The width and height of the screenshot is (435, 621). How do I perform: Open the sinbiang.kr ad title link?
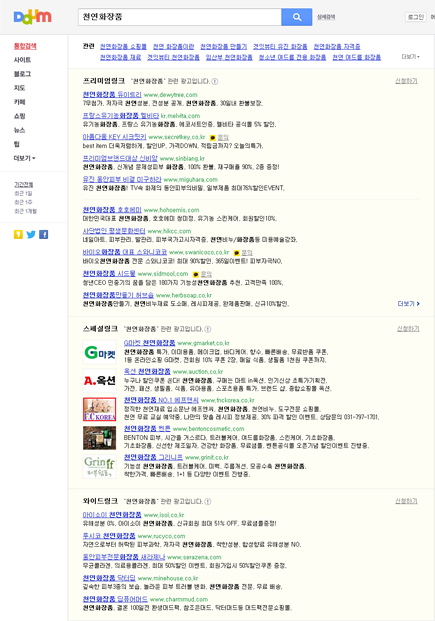tap(120, 158)
